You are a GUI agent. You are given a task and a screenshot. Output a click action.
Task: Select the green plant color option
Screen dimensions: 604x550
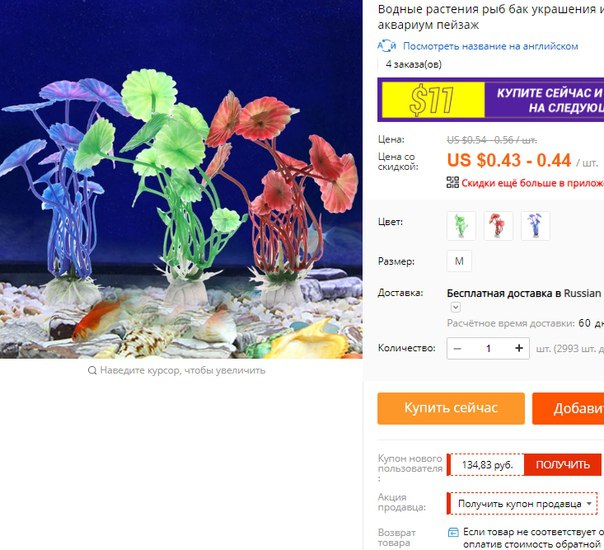click(x=461, y=226)
